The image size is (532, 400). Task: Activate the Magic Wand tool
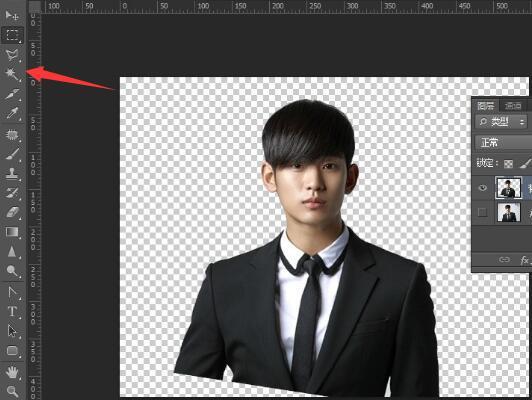(x=12, y=74)
